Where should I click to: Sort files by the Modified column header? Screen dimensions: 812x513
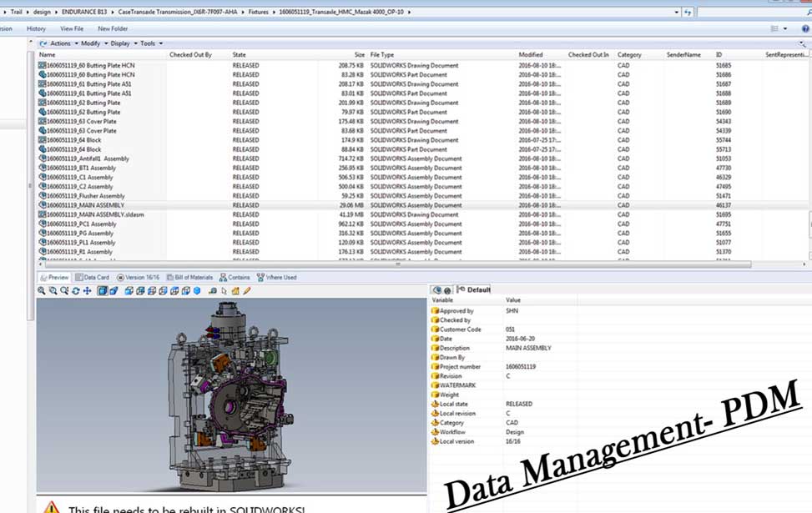coord(531,55)
